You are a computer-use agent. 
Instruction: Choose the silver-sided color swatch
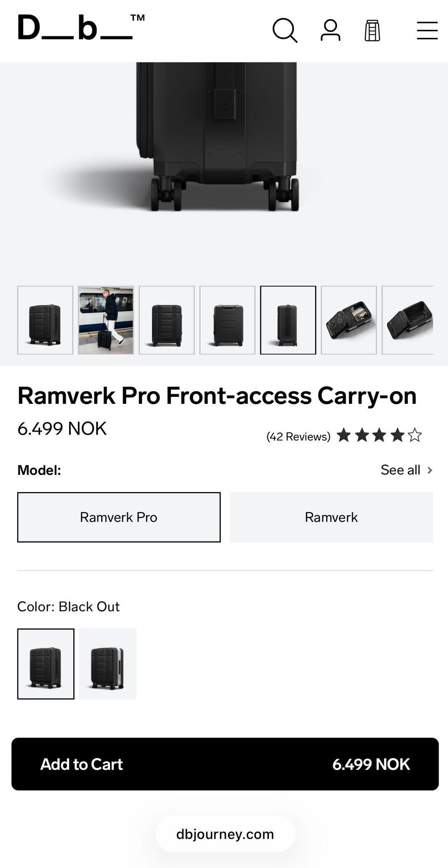click(108, 664)
